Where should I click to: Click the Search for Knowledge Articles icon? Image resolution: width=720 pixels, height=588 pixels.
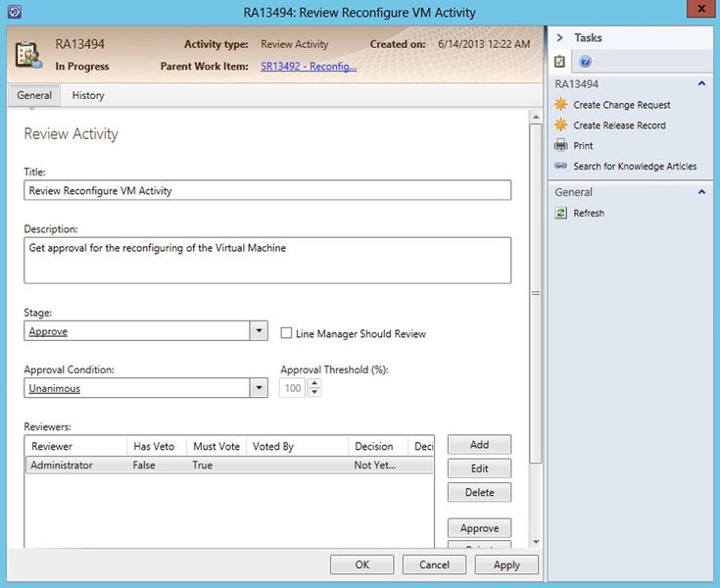pyautogui.click(x=560, y=167)
